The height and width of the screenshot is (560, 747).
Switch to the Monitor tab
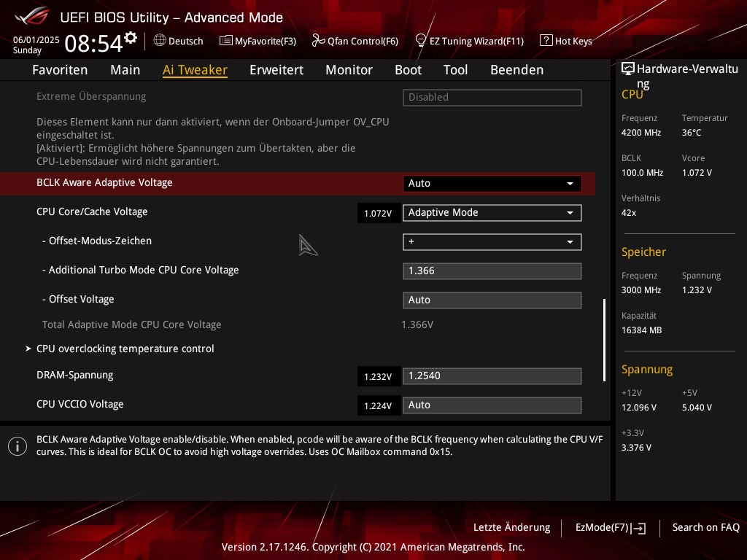click(349, 70)
